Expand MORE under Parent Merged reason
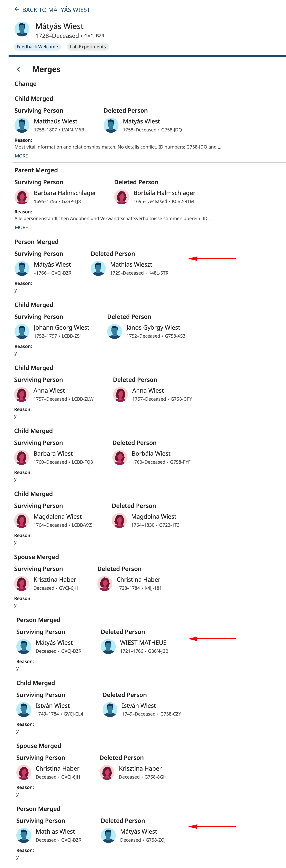This screenshot has width=286, height=868. pyautogui.click(x=21, y=227)
